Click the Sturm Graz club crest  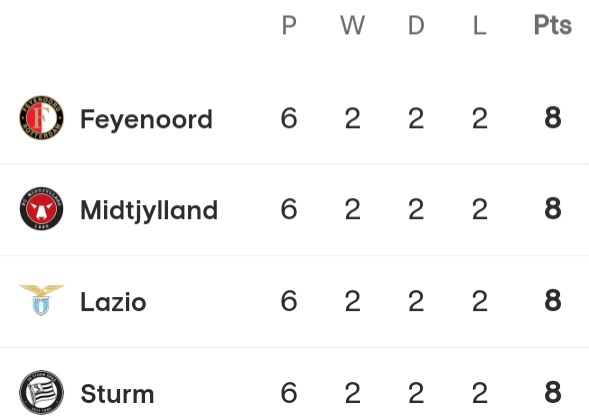(41, 392)
